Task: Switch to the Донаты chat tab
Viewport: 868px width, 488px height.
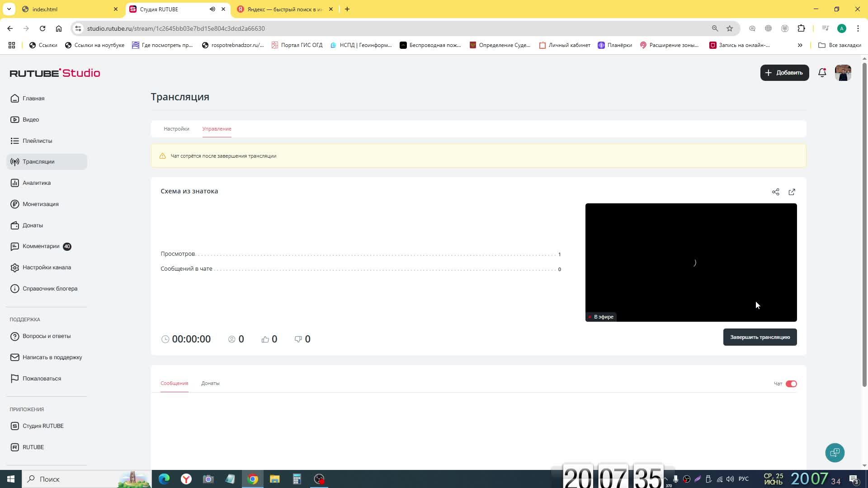Action: pyautogui.click(x=210, y=383)
